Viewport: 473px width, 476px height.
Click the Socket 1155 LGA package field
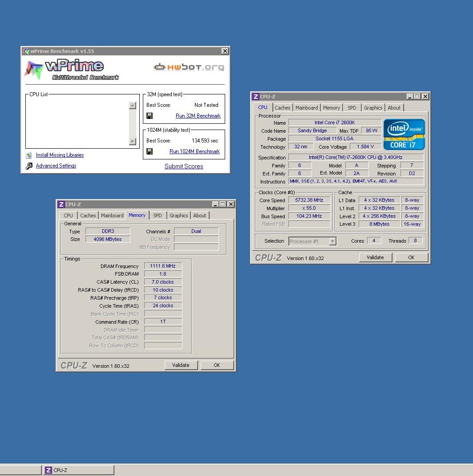click(335, 138)
